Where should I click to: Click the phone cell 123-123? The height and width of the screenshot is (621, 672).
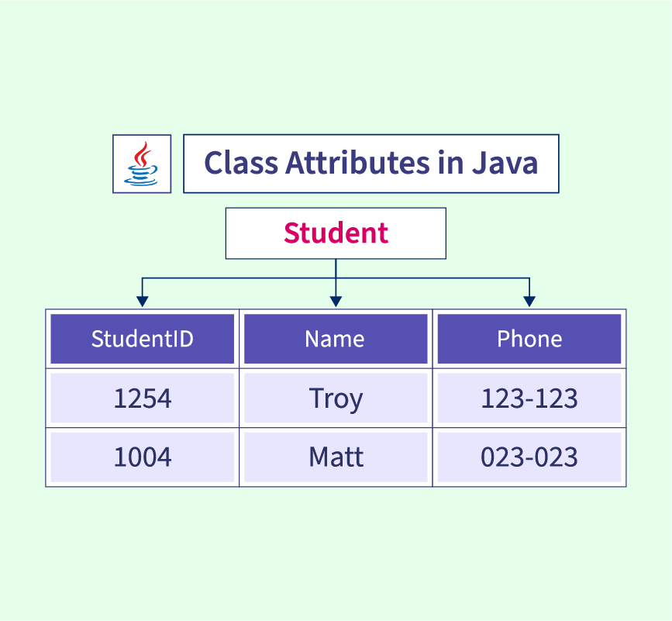click(x=529, y=398)
